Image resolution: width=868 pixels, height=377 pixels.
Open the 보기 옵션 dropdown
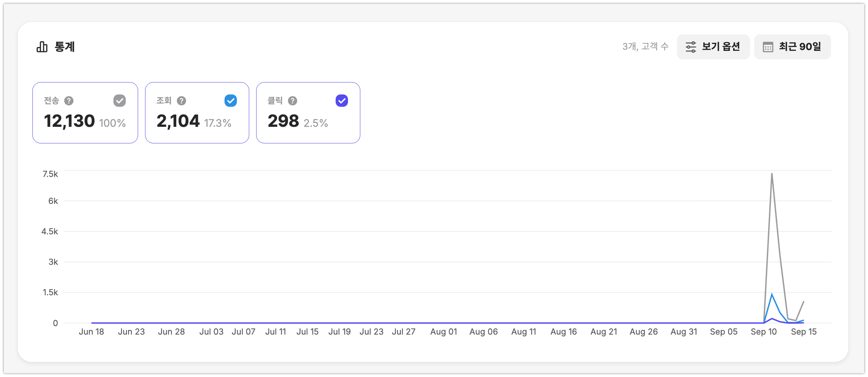click(713, 47)
